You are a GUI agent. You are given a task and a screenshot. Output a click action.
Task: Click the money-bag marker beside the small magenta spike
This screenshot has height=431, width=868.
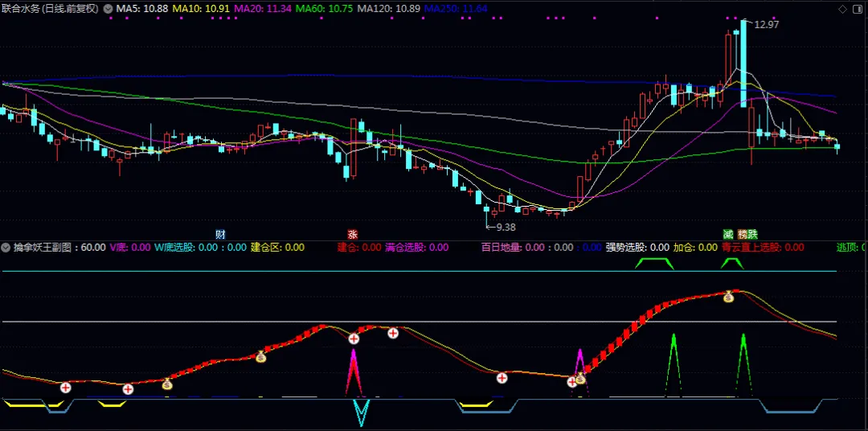click(579, 379)
